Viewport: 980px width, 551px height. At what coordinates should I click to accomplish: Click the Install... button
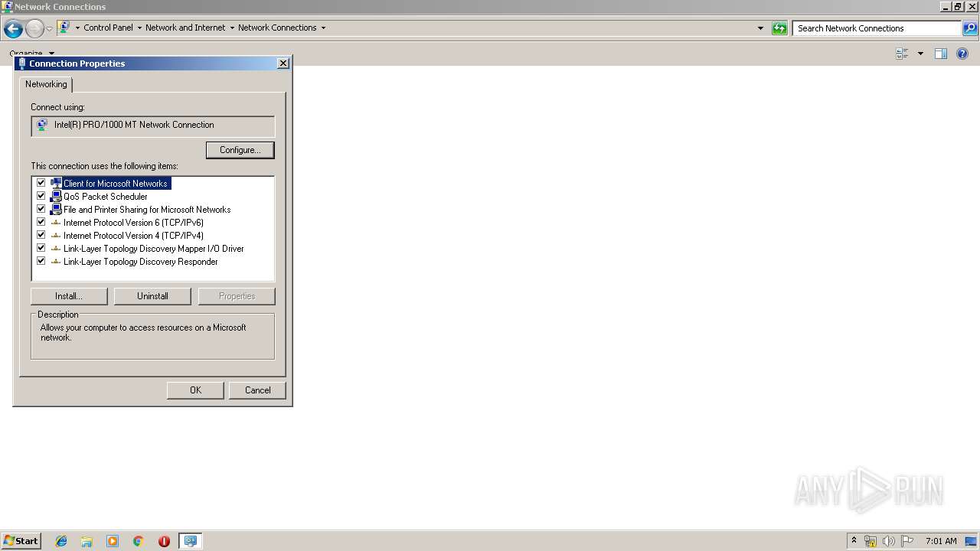69,296
